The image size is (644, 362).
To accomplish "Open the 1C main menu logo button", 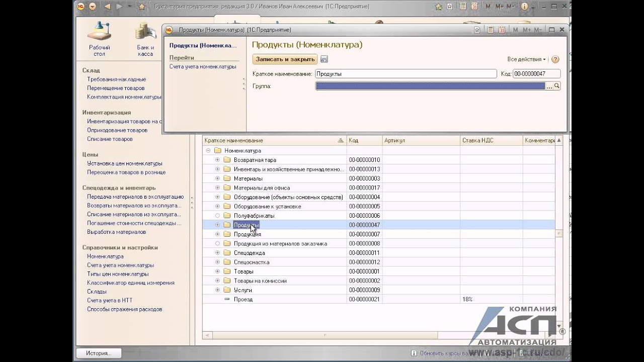I will coord(81,7).
